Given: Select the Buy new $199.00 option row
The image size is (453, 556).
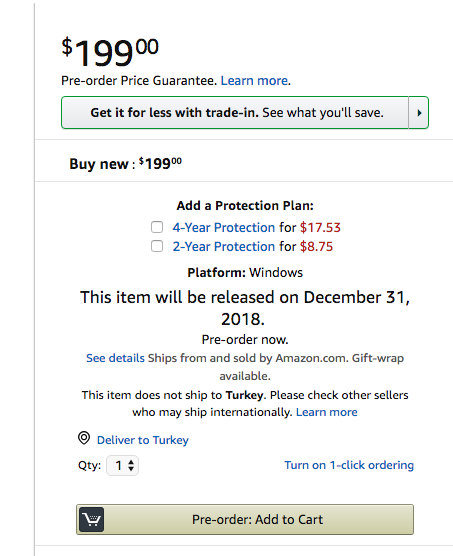Looking at the screenshot, I should [244, 164].
